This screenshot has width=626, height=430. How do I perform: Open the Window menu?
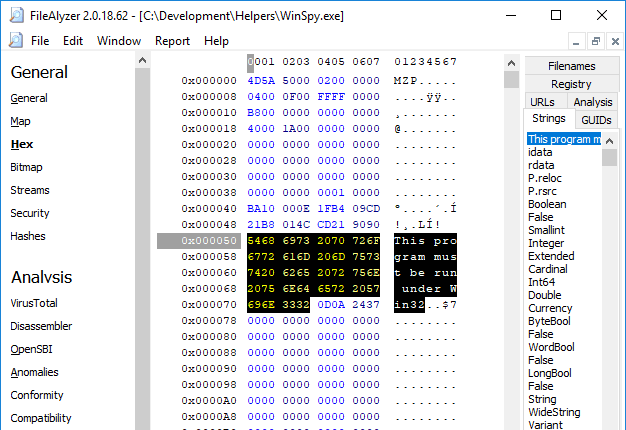point(119,41)
